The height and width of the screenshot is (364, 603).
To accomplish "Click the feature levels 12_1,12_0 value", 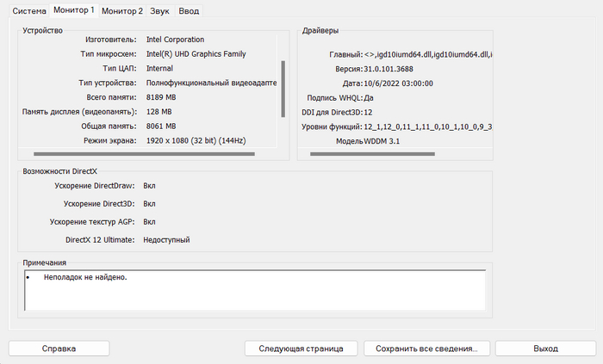I will 428,126.
